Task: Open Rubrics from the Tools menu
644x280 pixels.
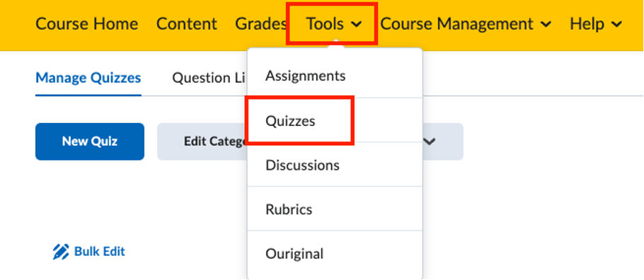Action: pyautogui.click(x=335, y=209)
